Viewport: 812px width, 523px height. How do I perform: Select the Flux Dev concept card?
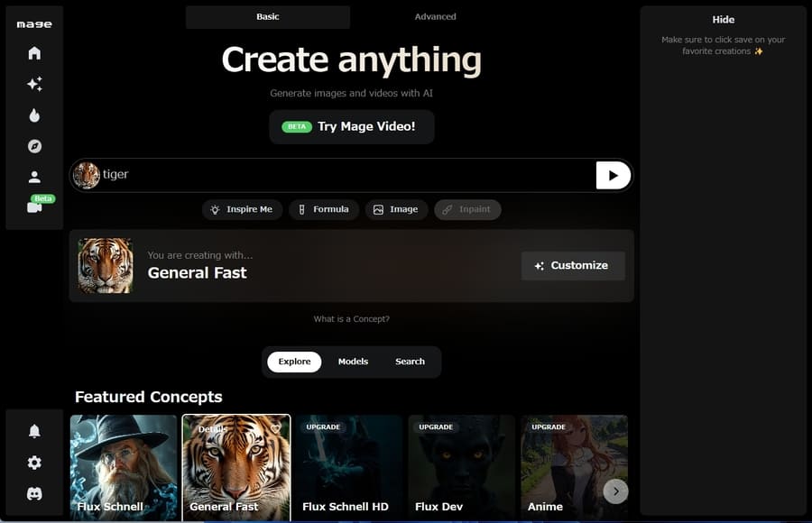[462, 468]
